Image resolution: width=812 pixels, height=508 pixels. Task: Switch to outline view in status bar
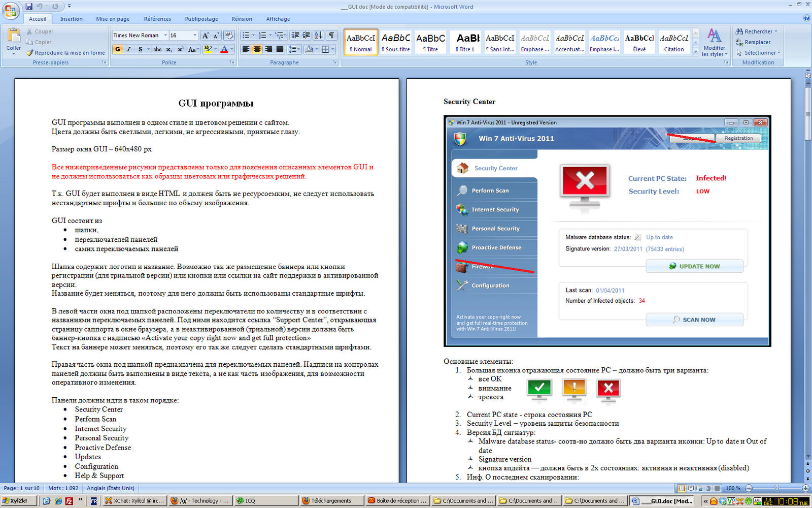[708, 488]
